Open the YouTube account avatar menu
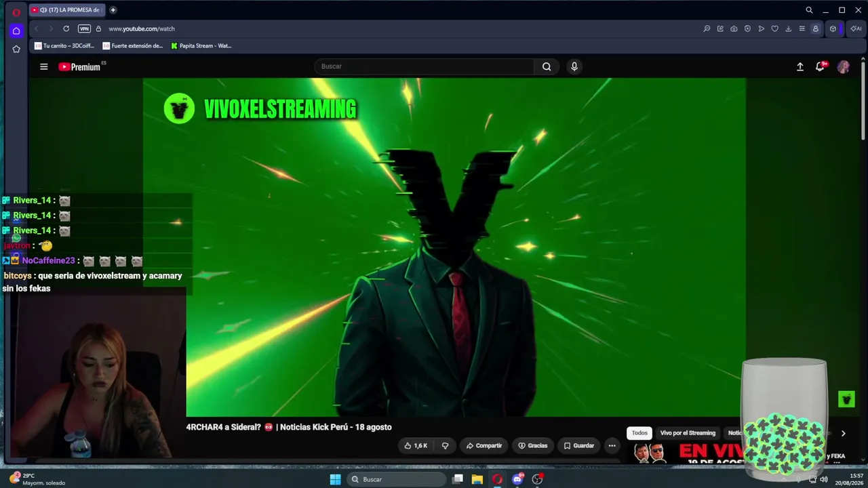868x488 pixels. pos(844,66)
